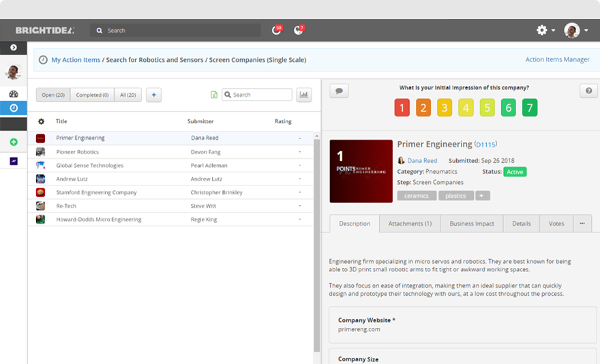Click Stamford Engineering row thumbnail icon

pos(40,192)
